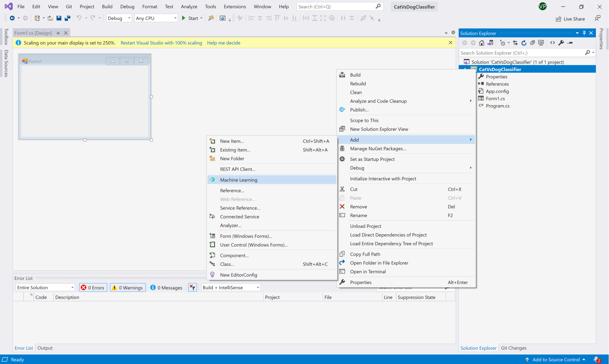This screenshot has height=364, width=609.
Task: Click the New Project toolbar icon
Action: pyautogui.click(x=37, y=18)
